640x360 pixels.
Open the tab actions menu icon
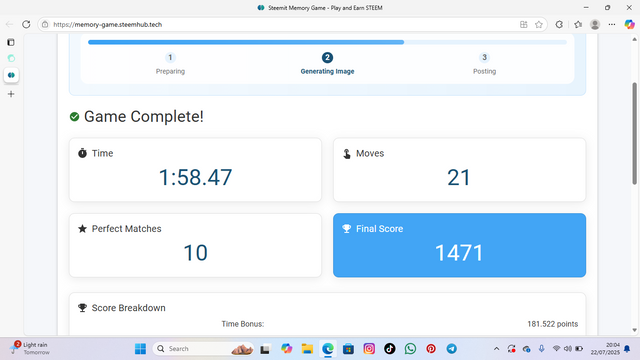point(11,42)
